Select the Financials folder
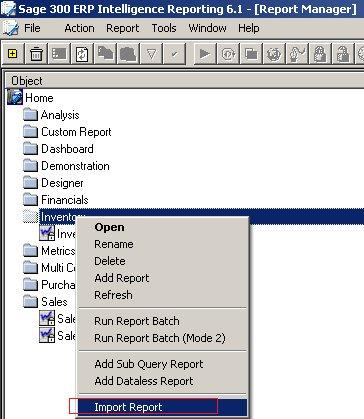364x419 pixels. pos(65,200)
